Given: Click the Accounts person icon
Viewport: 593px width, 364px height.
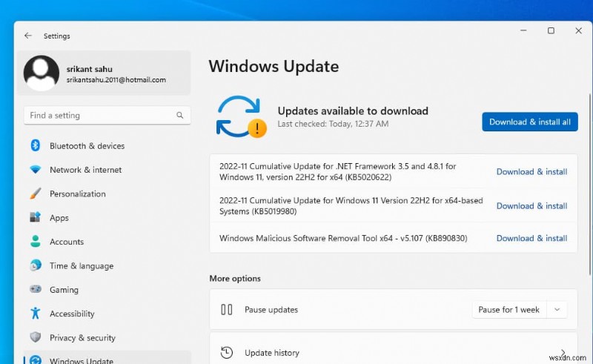Looking at the screenshot, I should click(x=35, y=242).
